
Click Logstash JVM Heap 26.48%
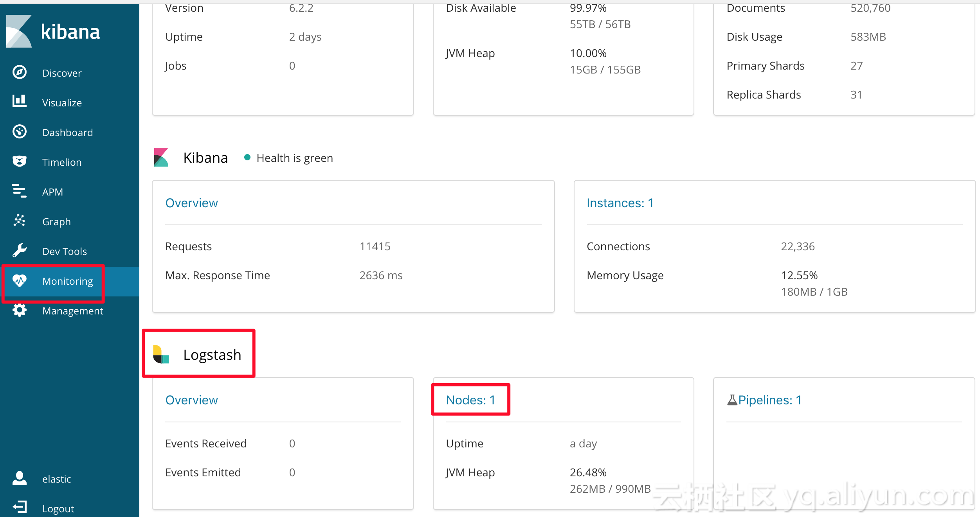(x=588, y=472)
